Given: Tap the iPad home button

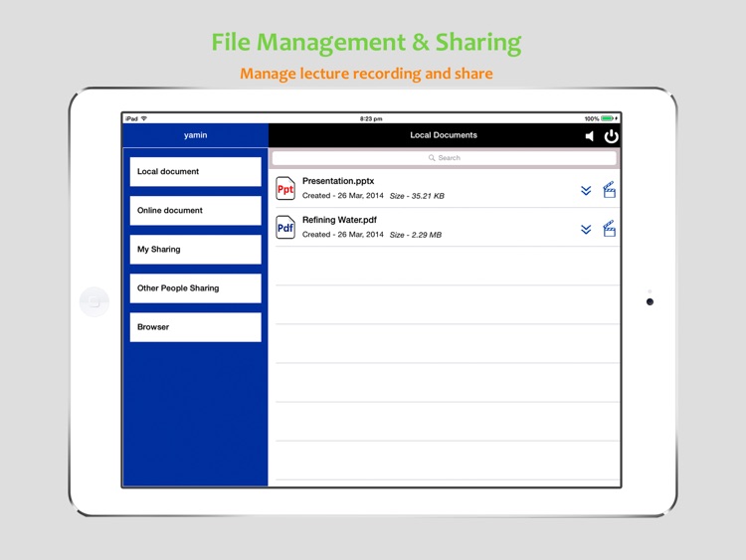Looking at the screenshot, I should coord(94,301).
